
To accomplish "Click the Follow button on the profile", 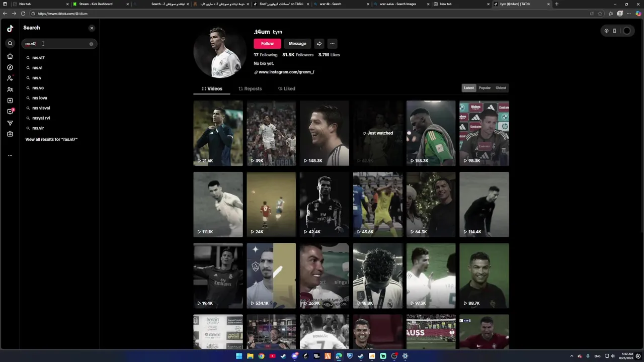I will click(267, 44).
